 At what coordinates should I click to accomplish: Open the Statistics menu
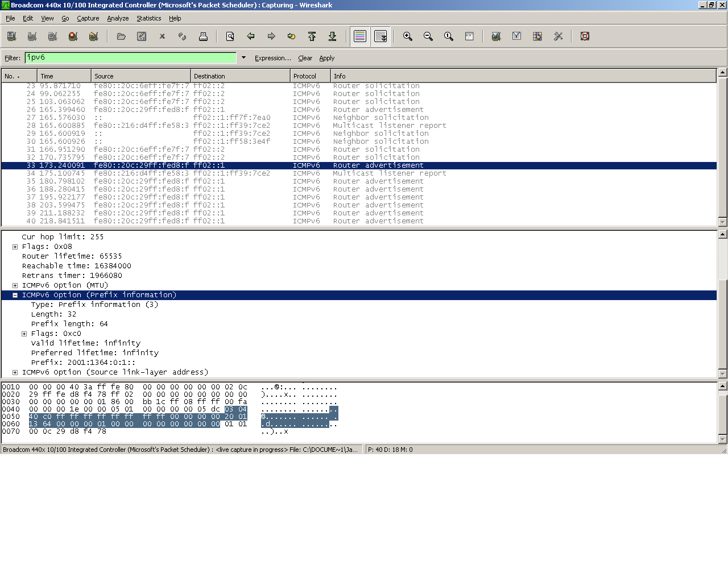148,18
